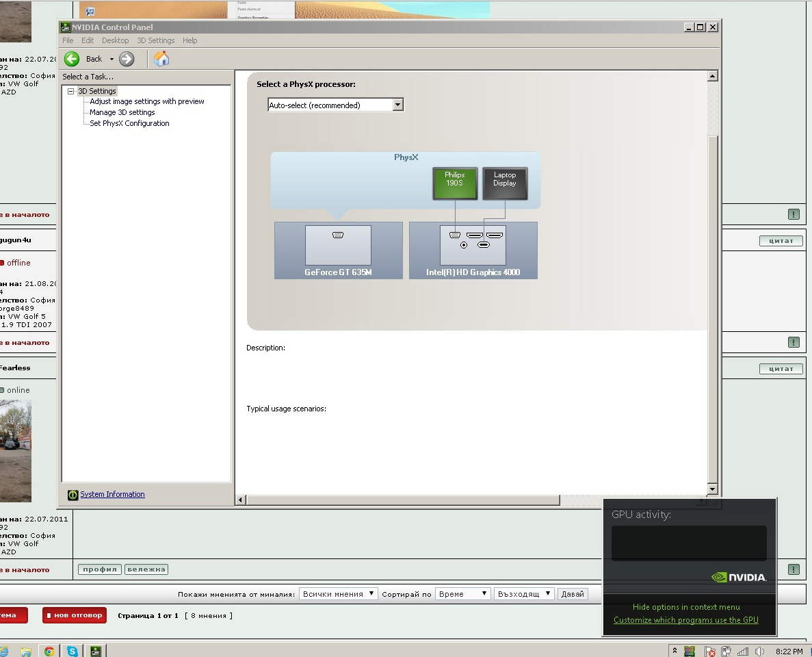Open the 3D Settings menu
The image size is (812, 657).
click(x=155, y=40)
